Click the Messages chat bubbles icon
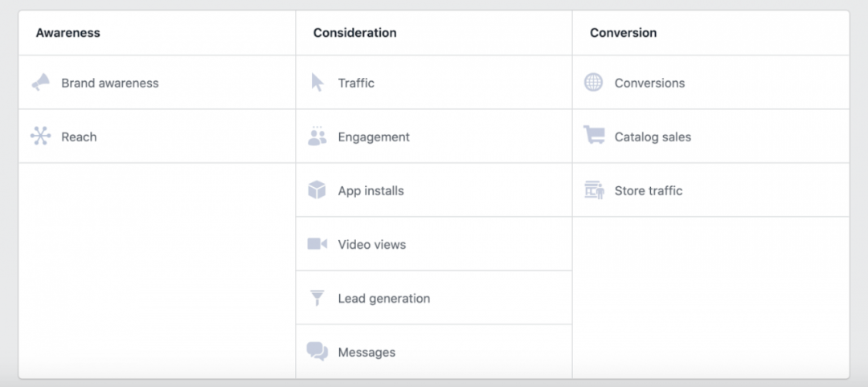Screen dimensions: 868x387 317,352
